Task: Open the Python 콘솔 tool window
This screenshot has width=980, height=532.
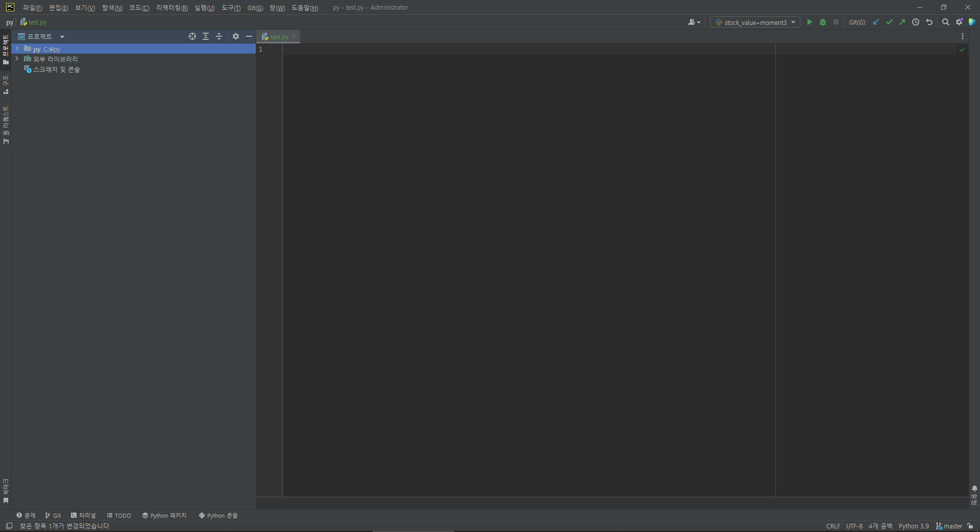Action: 218,516
